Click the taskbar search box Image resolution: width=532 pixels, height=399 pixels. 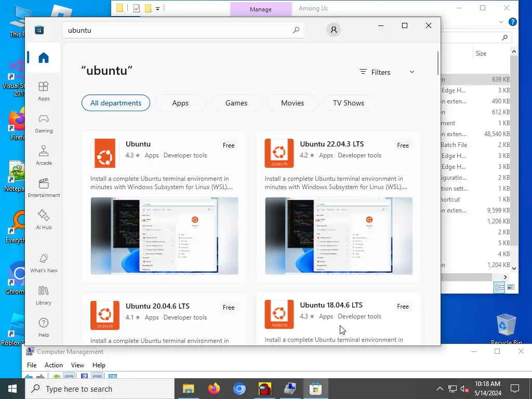click(100, 389)
